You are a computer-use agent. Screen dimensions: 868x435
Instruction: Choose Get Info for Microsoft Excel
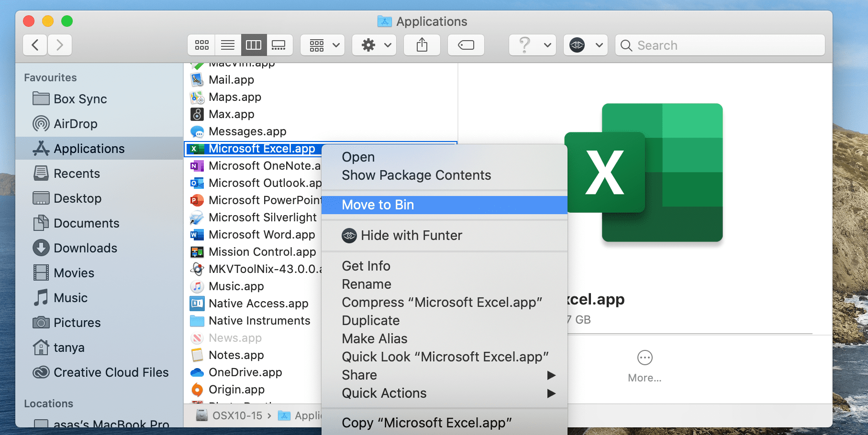366,265
